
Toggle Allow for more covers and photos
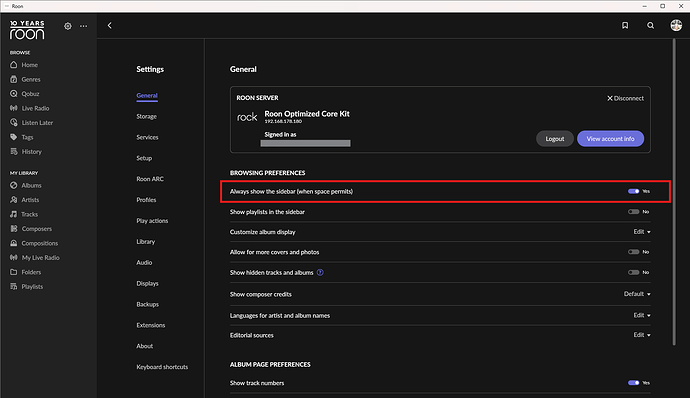click(x=634, y=252)
